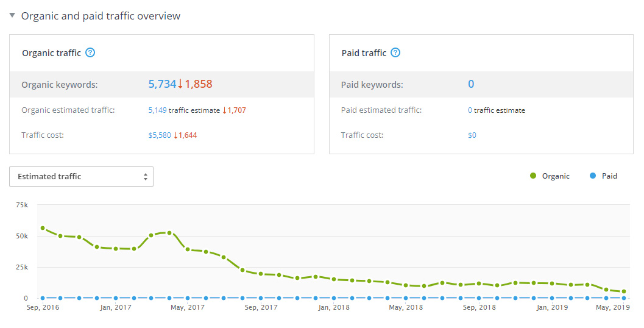This screenshot has width=644, height=328.
Task: Select the Sep, 2016 organic data point
Action: pyautogui.click(x=43, y=228)
